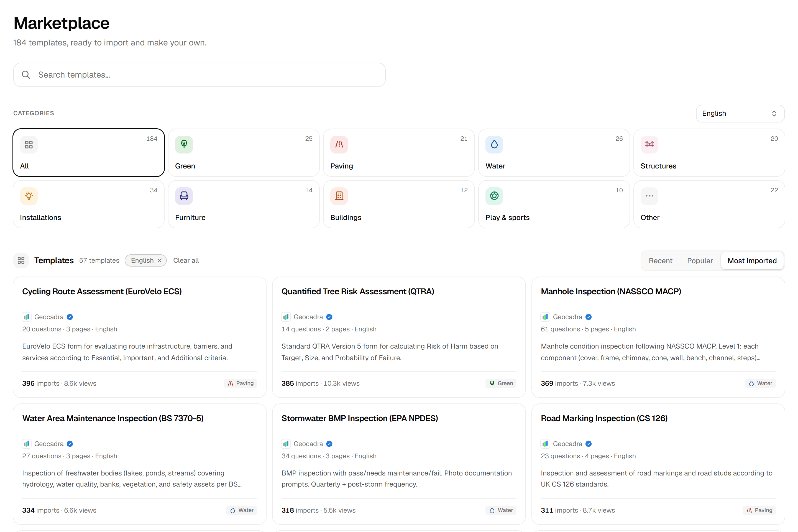Click the Templates section grid icon
This screenshot has width=798, height=532.
[21, 260]
